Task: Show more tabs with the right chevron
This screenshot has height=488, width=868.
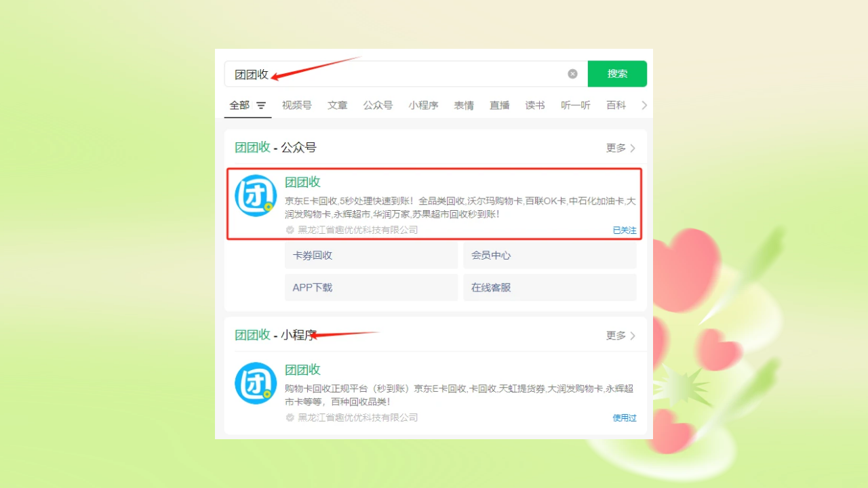Action: pos(644,105)
